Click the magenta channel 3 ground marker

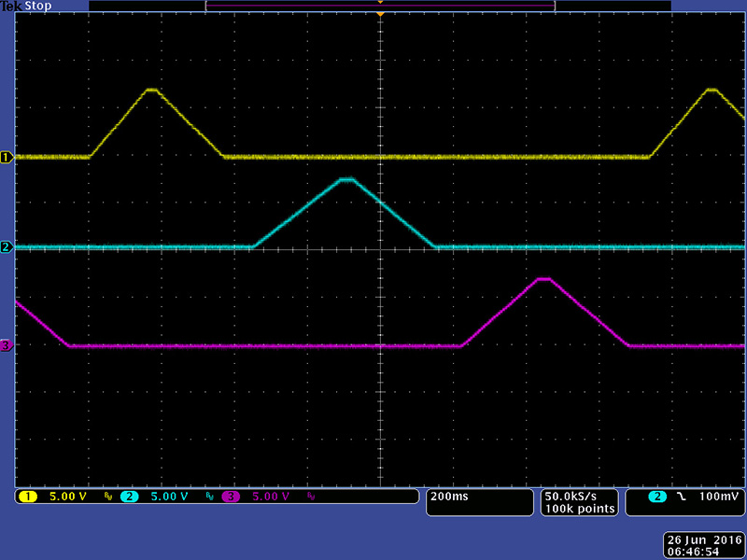pyautogui.click(x=6, y=346)
